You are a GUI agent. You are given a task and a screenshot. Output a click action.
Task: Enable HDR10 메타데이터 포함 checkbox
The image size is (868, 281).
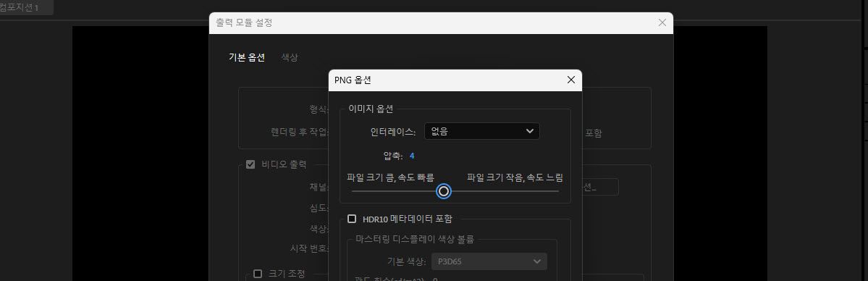point(352,219)
